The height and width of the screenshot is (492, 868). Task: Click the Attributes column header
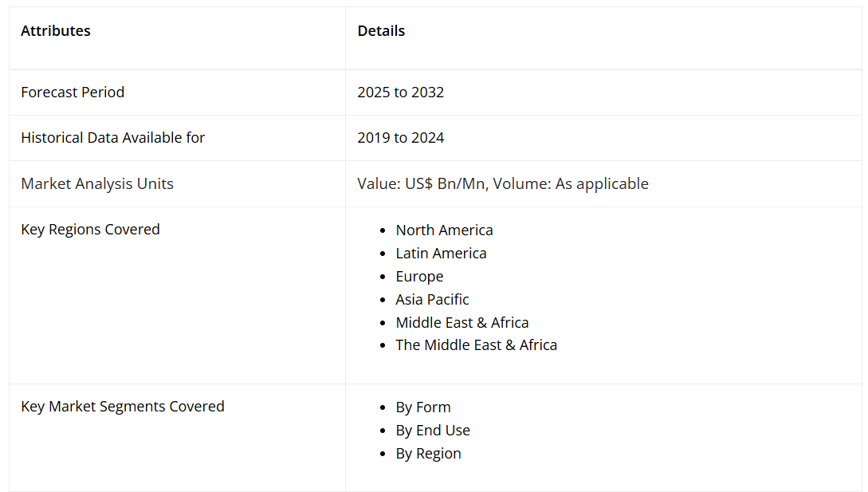(x=56, y=31)
